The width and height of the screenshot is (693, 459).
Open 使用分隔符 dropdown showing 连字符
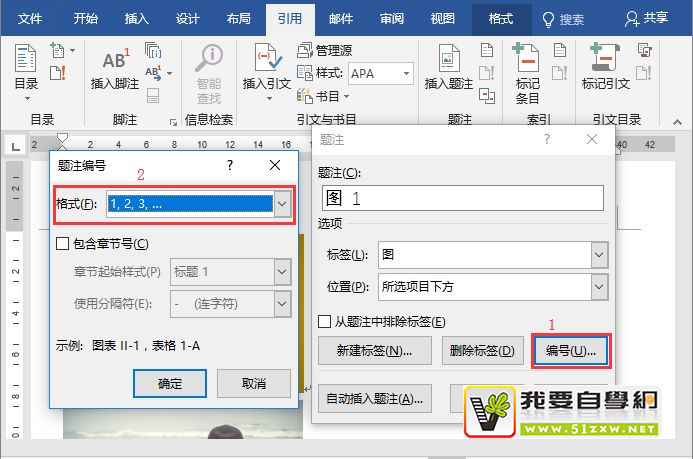point(282,303)
